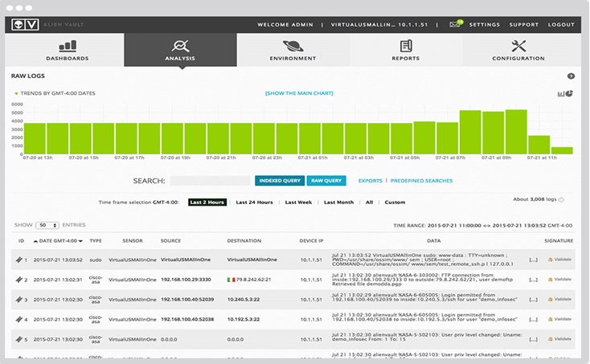Image resolution: width=590 pixels, height=364 pixels.
Task: Select the Last Week time frame
Action: click(x=298, y=202)
